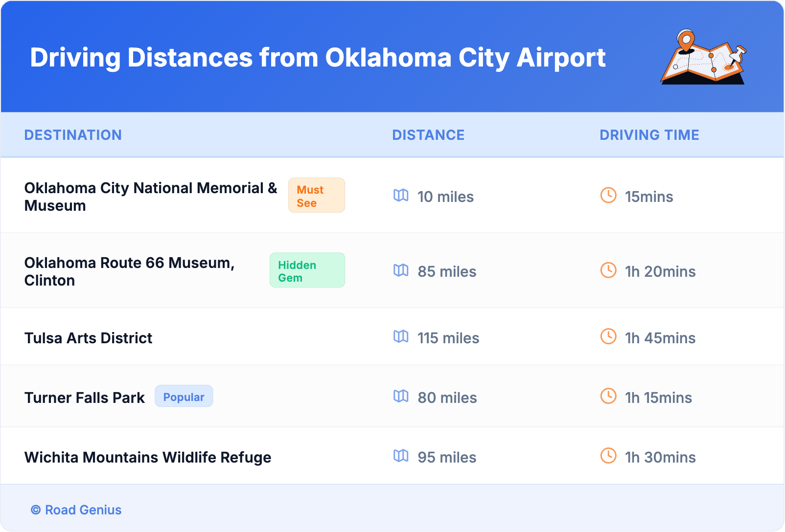This screenshot has height=532, width=785.
Task: Click the map icon beside 95 miles
Action: click(401, 456)
